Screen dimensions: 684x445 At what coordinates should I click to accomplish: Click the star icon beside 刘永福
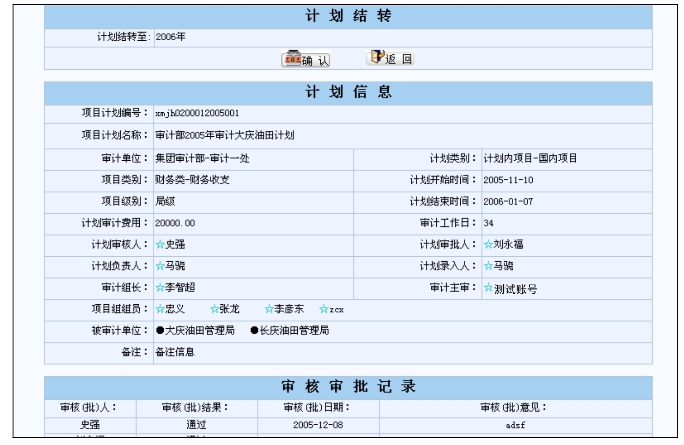[x=487, y=245]
